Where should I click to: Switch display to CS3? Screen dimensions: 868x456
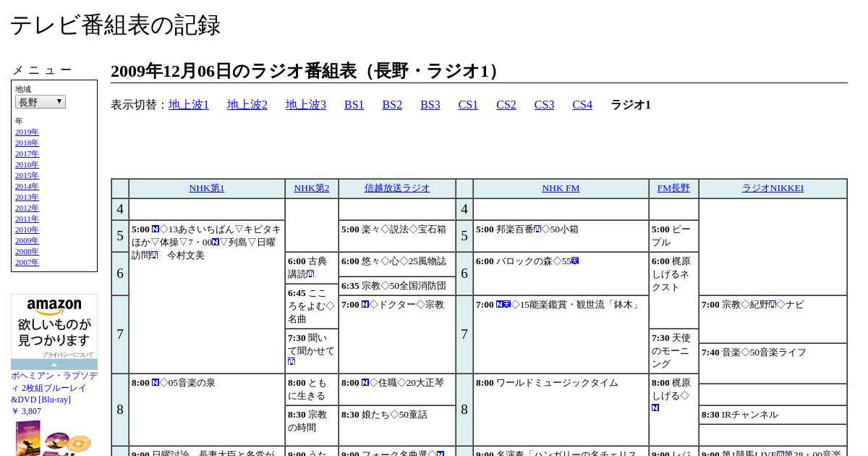(x=544, y=105)
